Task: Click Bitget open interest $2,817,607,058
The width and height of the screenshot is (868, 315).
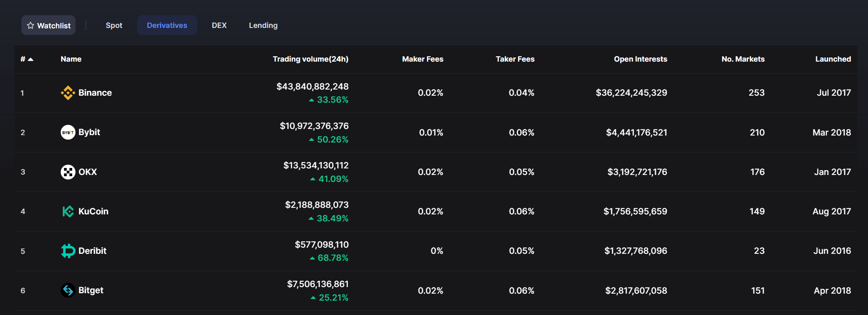Action: coord(636,291)
